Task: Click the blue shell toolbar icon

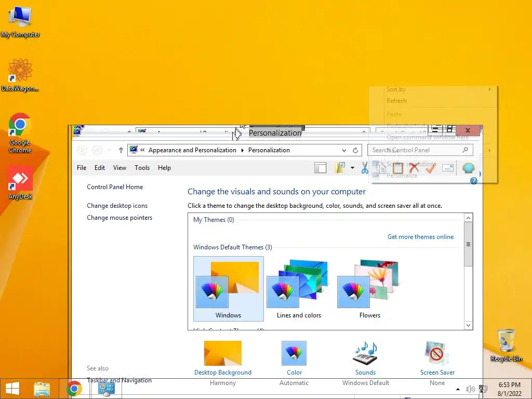Action: click(x=468, y=168)
